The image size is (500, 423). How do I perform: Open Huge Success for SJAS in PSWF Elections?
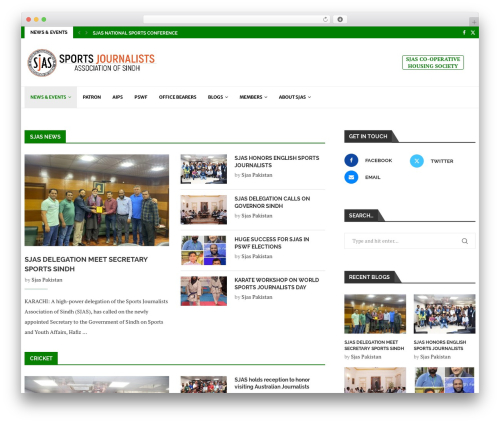click(x=272, y=243)
